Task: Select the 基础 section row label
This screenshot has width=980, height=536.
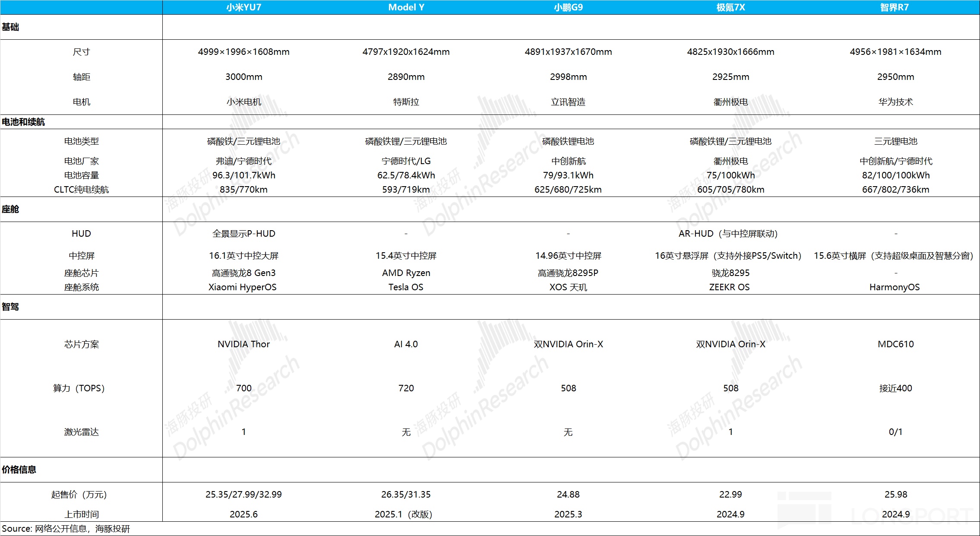Action: (10, 27)
